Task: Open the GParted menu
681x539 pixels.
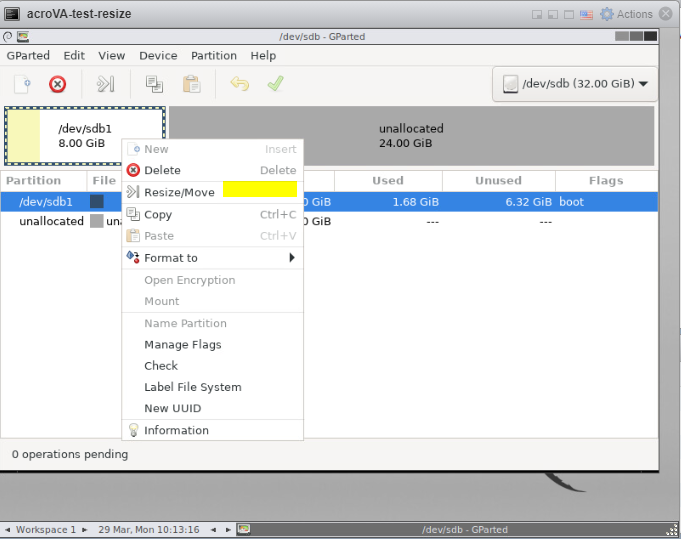Action: (28, 56)
